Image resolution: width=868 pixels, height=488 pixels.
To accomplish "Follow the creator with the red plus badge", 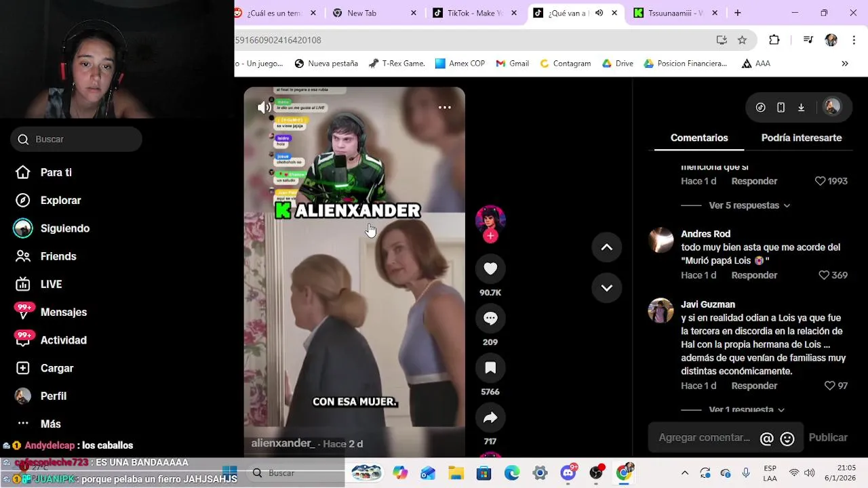I will tap(490, 236).
